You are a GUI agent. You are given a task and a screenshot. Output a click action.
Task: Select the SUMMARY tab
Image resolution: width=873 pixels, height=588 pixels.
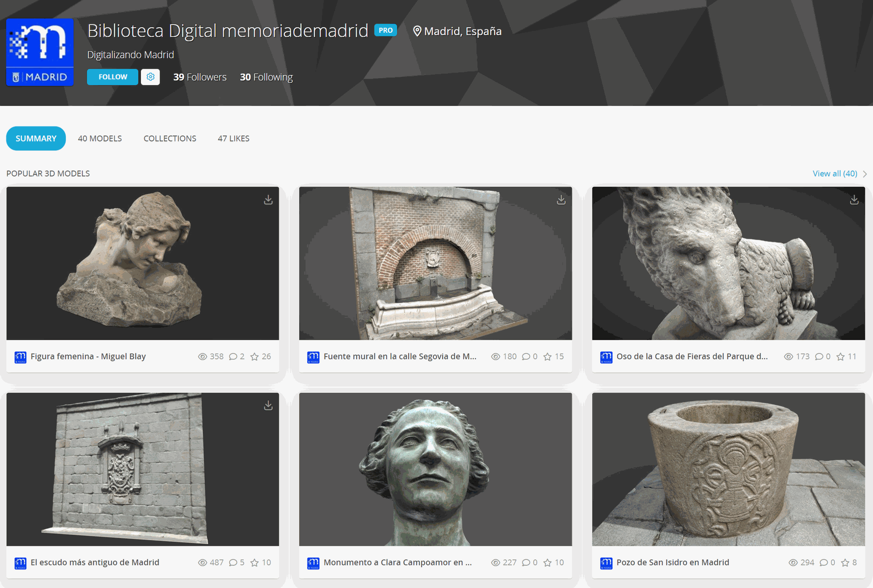[36, 138]
